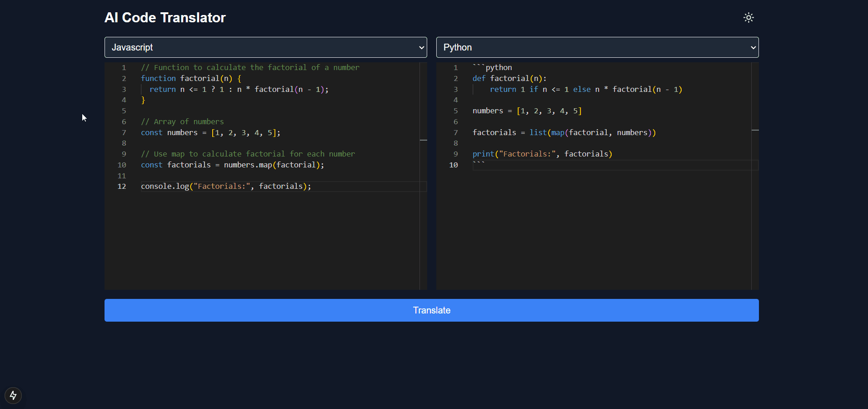Click line number 12 in source editor

[x=122, y=186]
